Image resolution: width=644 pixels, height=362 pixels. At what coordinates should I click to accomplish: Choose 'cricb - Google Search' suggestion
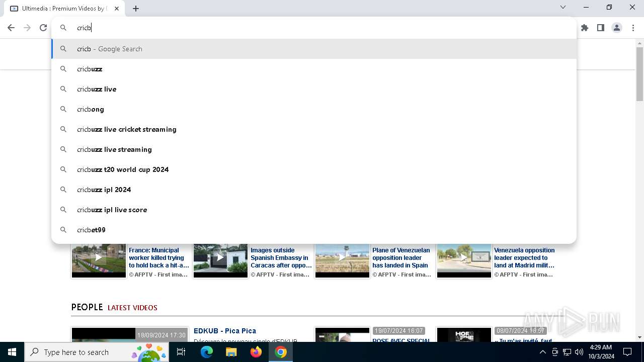tap(314, 49)
